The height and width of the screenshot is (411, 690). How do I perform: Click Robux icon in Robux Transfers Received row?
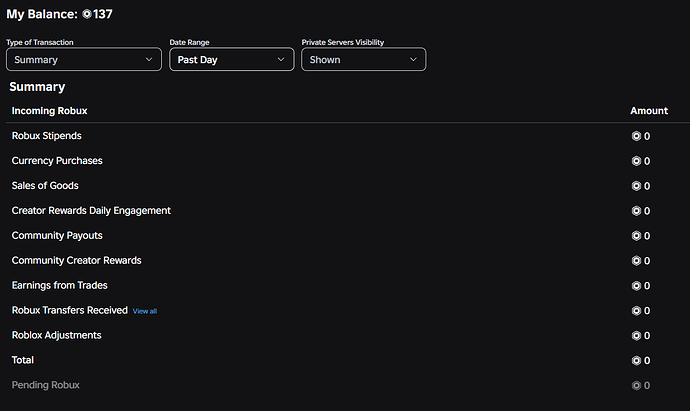(x=636, y=311)
